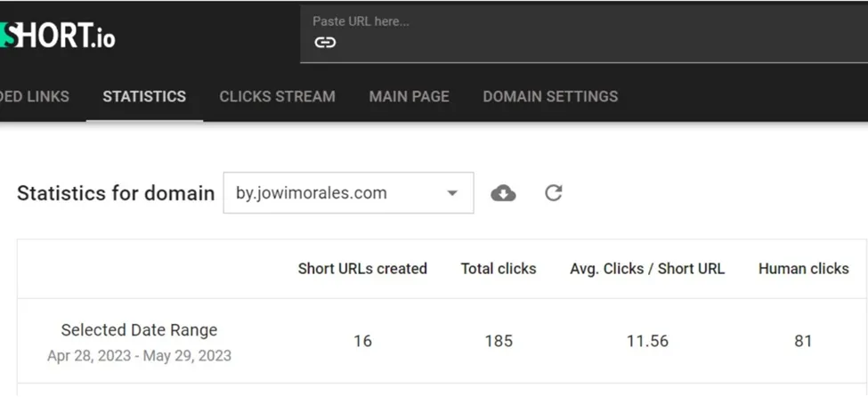Click the chain link icon under Paste URL
Viewport: 868px width, 397px height.
click(325, 43)
